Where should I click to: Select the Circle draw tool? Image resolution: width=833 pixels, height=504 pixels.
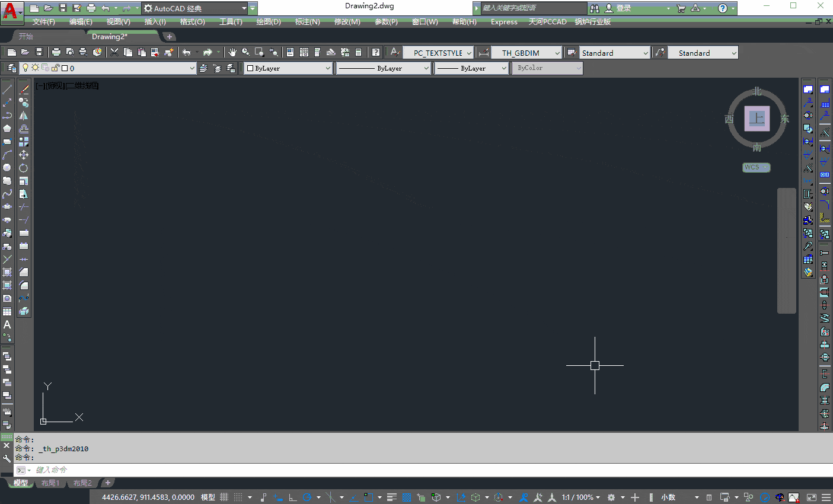point(7,168)
